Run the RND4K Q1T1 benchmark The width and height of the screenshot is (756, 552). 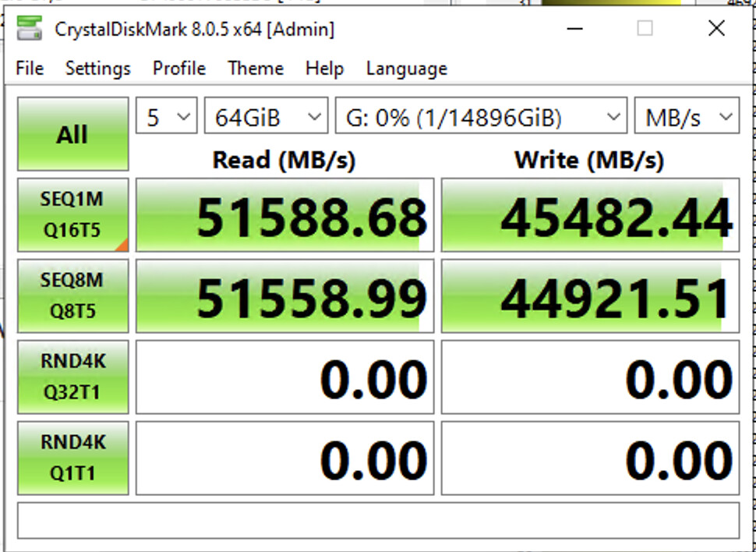72,458
